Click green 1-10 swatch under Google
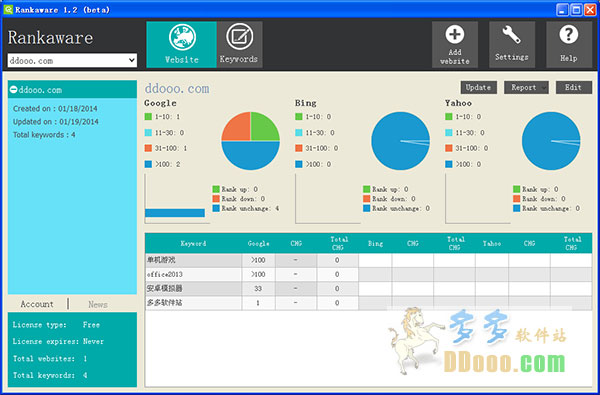600x395 pixels. [148, 117]
